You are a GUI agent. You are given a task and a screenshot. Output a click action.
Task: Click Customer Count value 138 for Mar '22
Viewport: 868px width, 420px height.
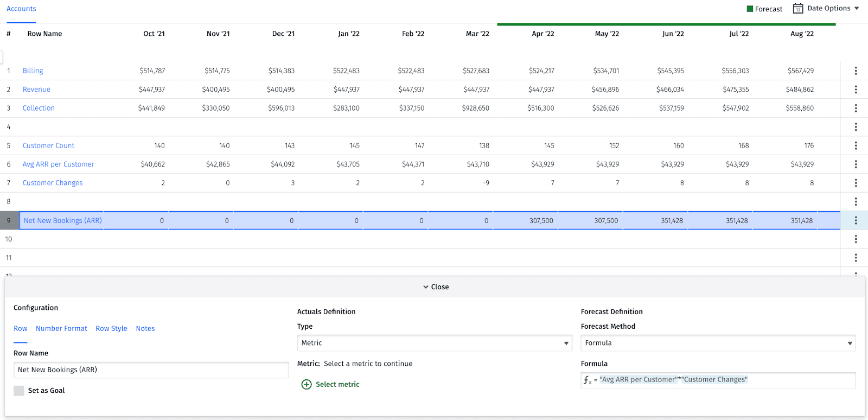click(484, 145)
